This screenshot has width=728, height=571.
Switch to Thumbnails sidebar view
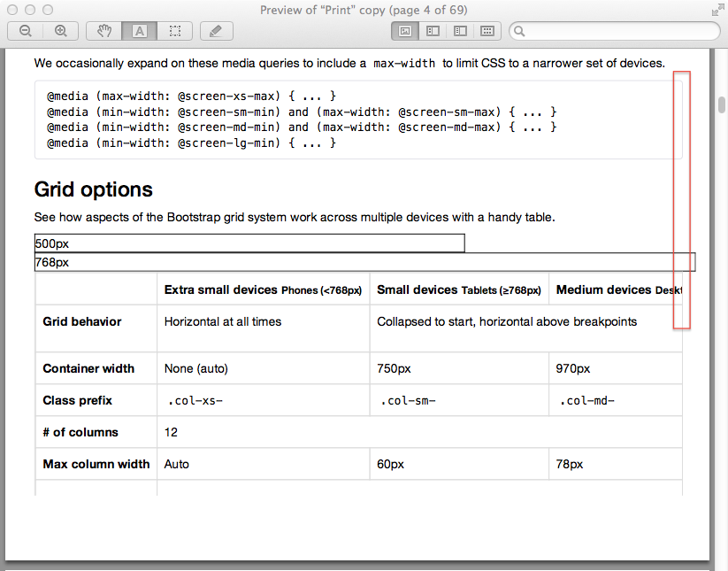click(433, 31)
